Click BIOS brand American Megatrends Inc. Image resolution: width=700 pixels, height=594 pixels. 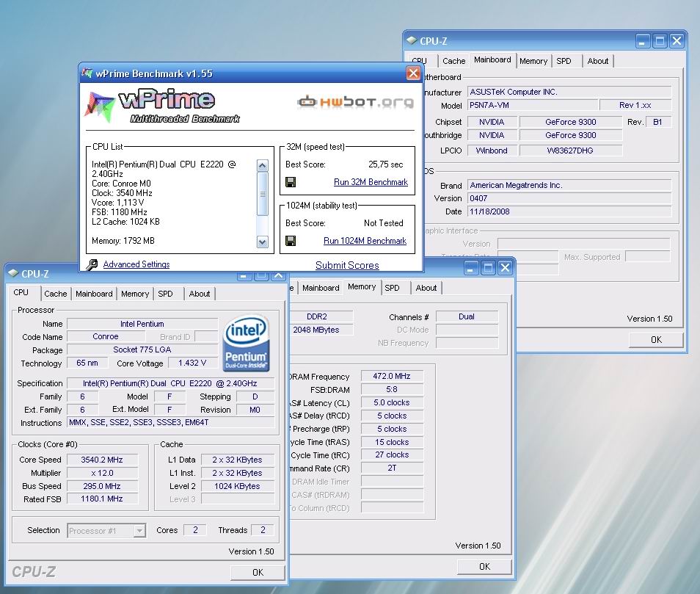(x=569, y=185)
